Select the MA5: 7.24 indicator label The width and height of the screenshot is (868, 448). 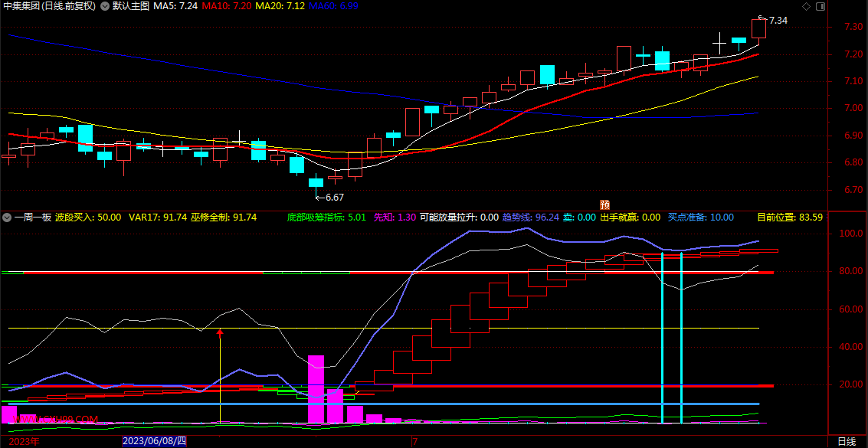[x=175, y=7]
